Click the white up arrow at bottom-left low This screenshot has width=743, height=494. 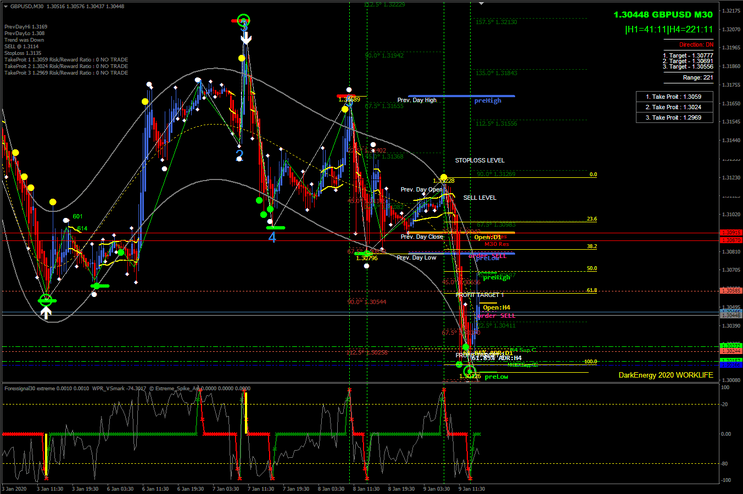click(x=46, y=312)
